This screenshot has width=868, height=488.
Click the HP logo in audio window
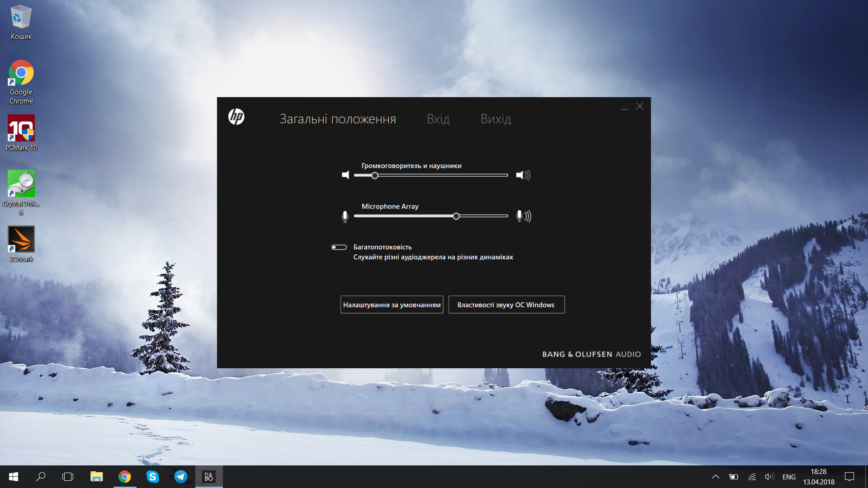(236, 117)
